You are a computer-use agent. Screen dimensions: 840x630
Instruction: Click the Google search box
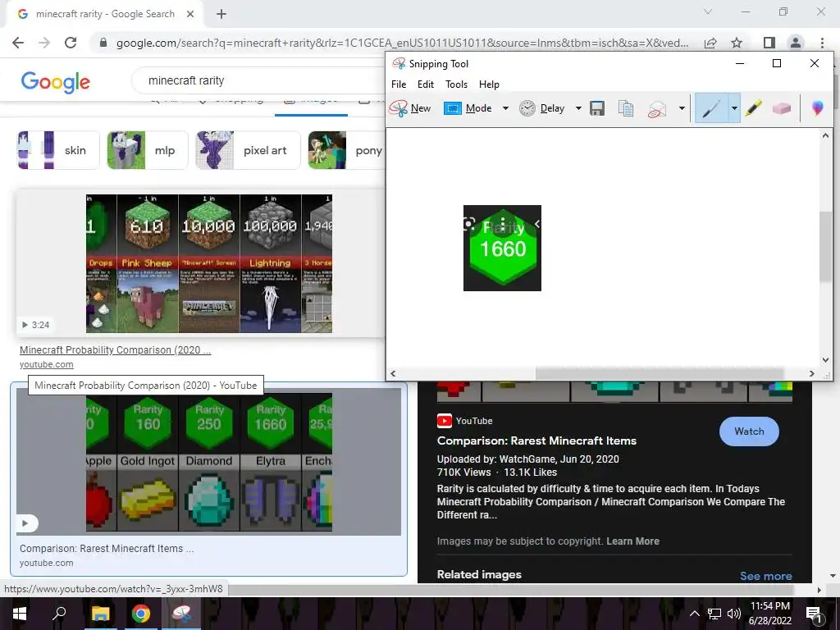257,80
